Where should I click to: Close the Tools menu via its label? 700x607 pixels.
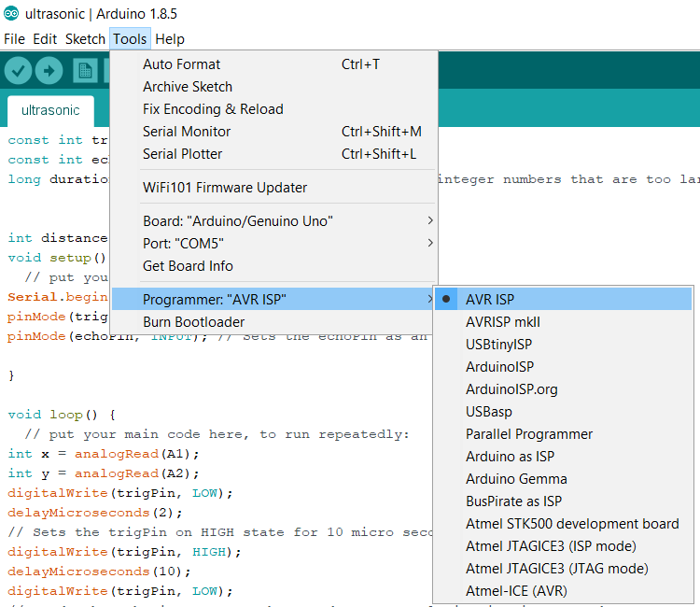click(130, 39)
